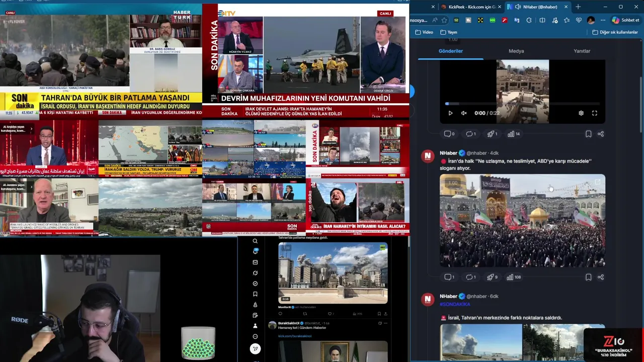This screenshot has height=362, width=644.
Task: Open more options on BurakSakinOl post
Action: [385, 323]
